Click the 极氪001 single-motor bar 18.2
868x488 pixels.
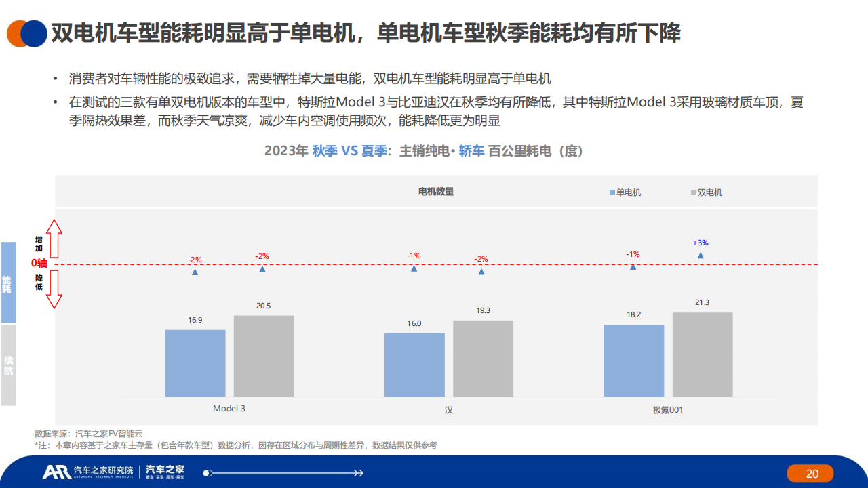pos(633,361)
